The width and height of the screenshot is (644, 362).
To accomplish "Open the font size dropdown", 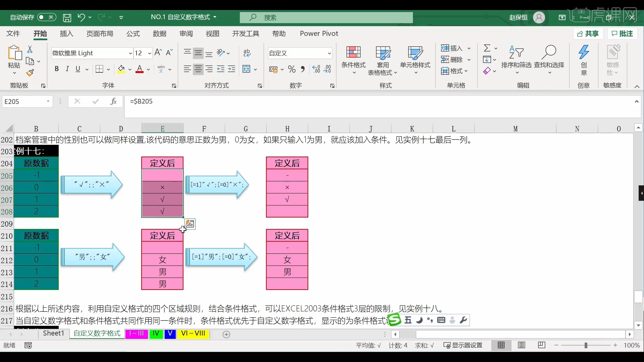I will coord(150,53).
